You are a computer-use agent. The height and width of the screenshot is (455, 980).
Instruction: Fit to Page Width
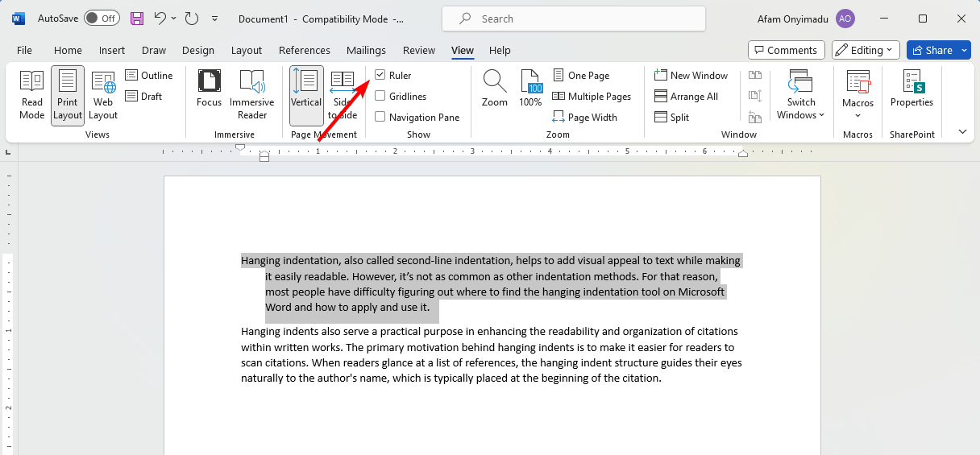click(x=584, y=118)
